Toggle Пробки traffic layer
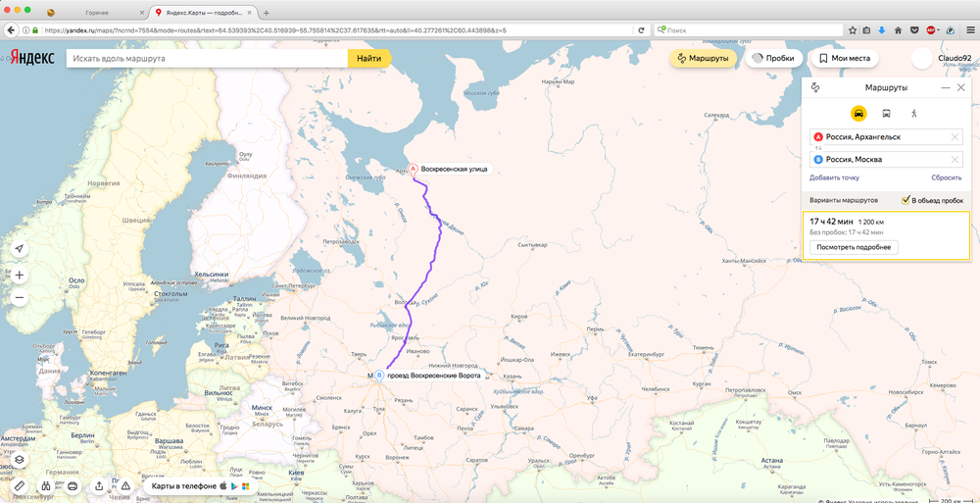This screenshot has width=980, height=503. coord(774,58)
